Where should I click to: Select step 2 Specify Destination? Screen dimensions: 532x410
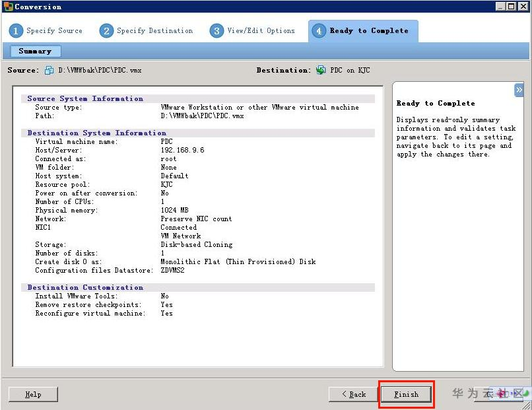click(147, 31)
